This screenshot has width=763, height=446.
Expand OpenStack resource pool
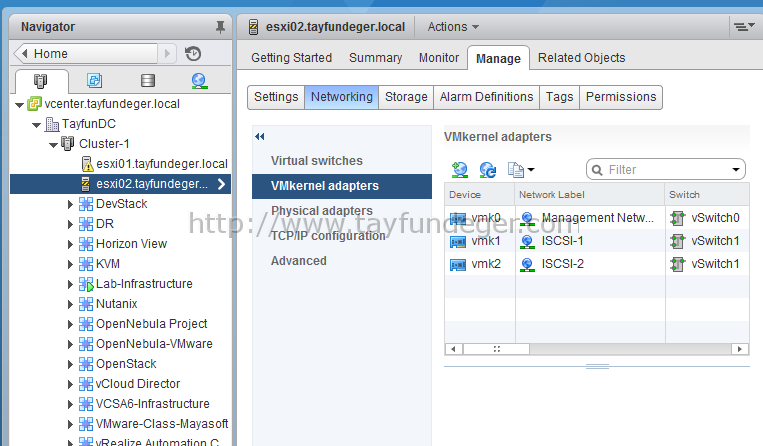(x=70, y=364)
